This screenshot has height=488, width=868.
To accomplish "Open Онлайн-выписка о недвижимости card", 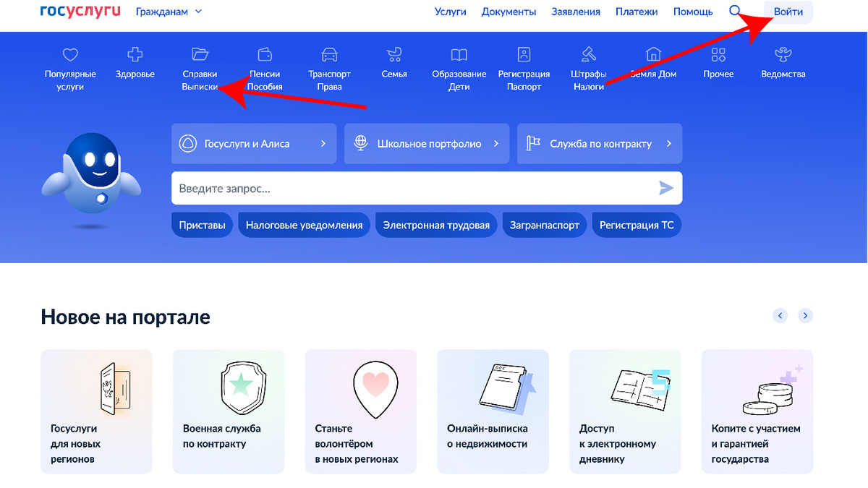I will point(493,411).
